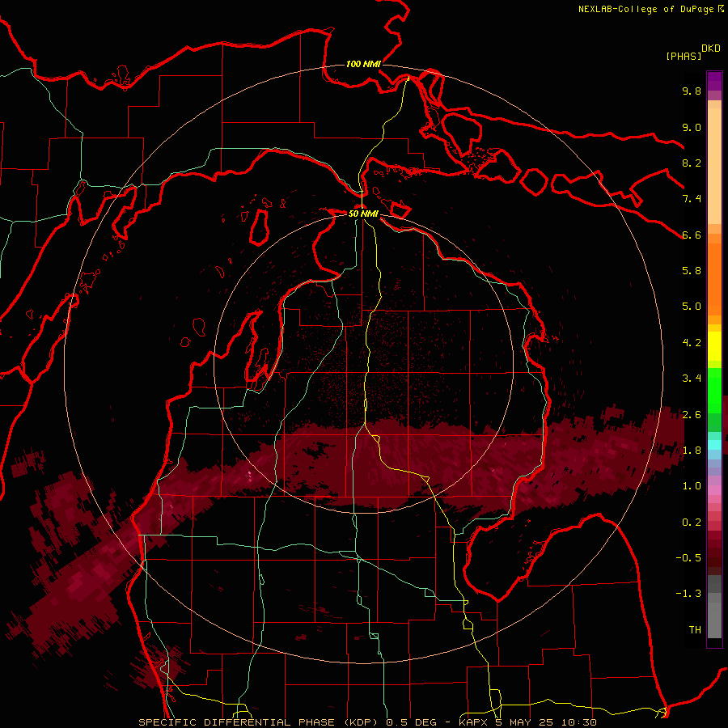
Task: Click the 100 NMI range ring label
Action: point(363,64)
